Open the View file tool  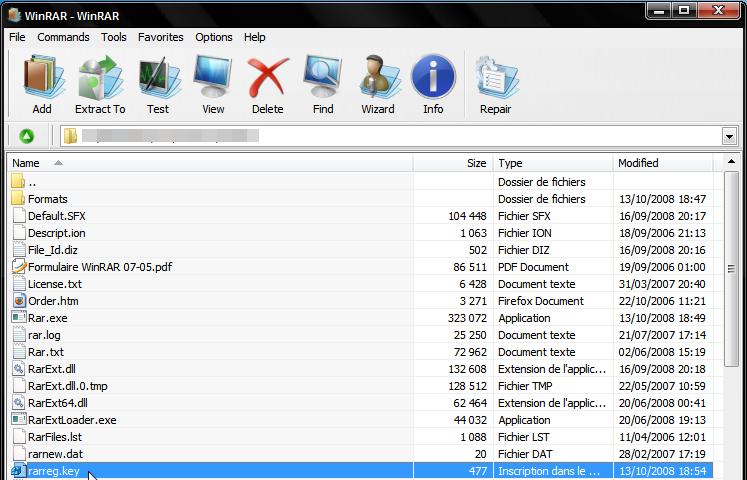pos(213,77)
